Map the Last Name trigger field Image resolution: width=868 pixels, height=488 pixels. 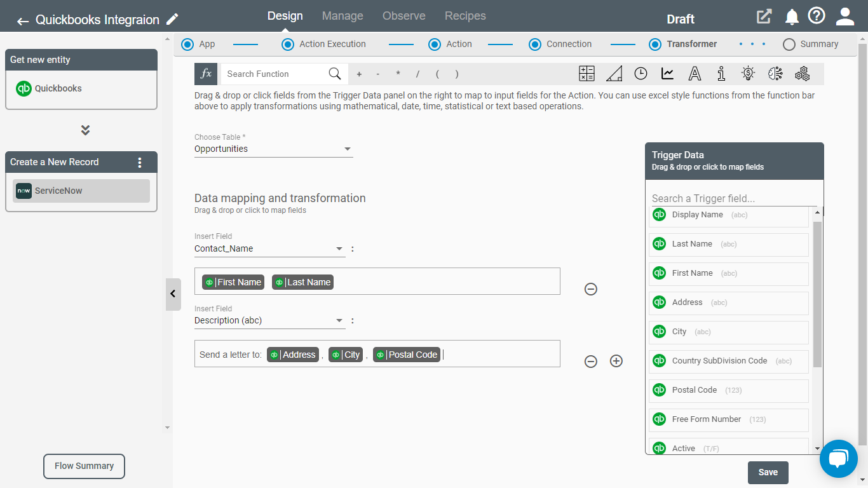coord(729,244)
